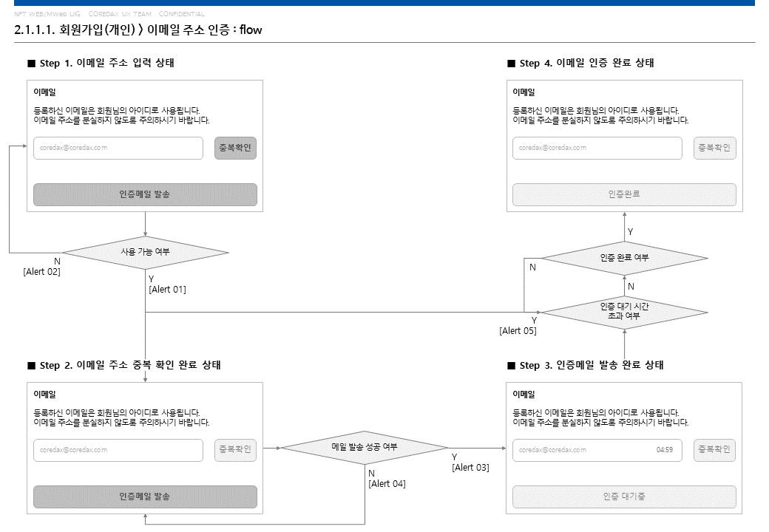Screen dimensions: 769x532
Task: Click the disabled 중복확인 button in Step 2
Action: coord(235,450)
